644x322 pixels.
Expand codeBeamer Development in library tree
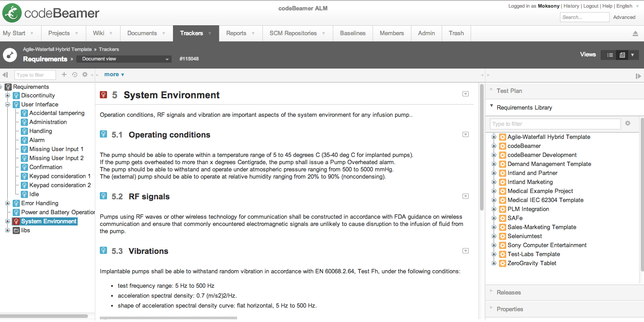[x=494, y=155]
